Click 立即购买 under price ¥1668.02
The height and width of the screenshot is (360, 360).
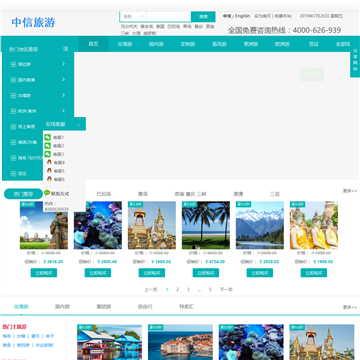pyautogui.click(x=152, y=273)
